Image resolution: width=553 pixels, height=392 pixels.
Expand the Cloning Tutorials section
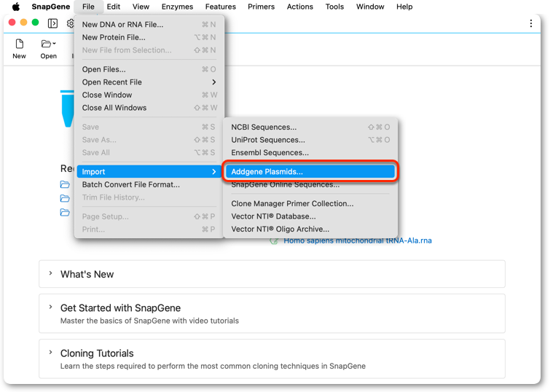point(50,353)
